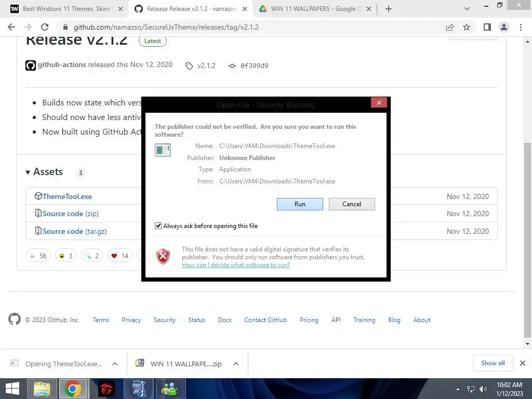Open Terms footer link
The height and width of the screenshot is (399, 532).
[101, 320]
